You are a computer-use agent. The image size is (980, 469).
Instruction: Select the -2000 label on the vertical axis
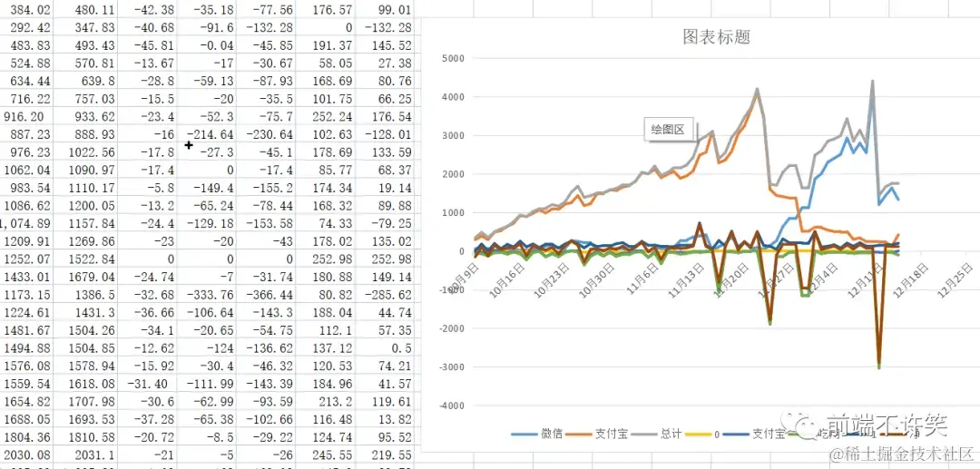click(453, 328)
